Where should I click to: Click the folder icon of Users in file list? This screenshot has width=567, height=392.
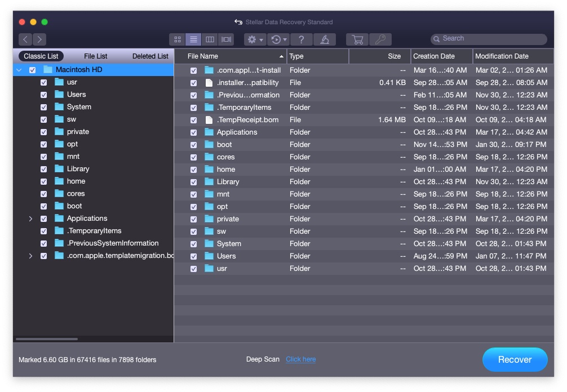(x=209, y=256)
